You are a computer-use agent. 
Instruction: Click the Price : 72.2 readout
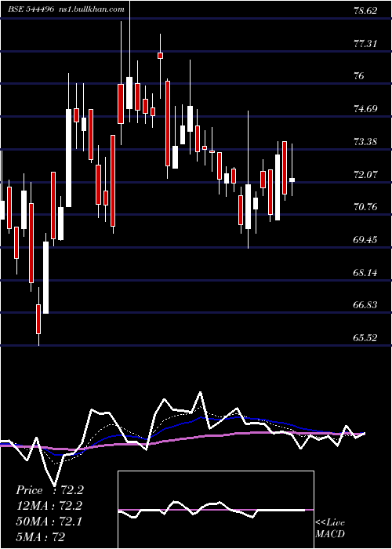(x=49, y=490)
